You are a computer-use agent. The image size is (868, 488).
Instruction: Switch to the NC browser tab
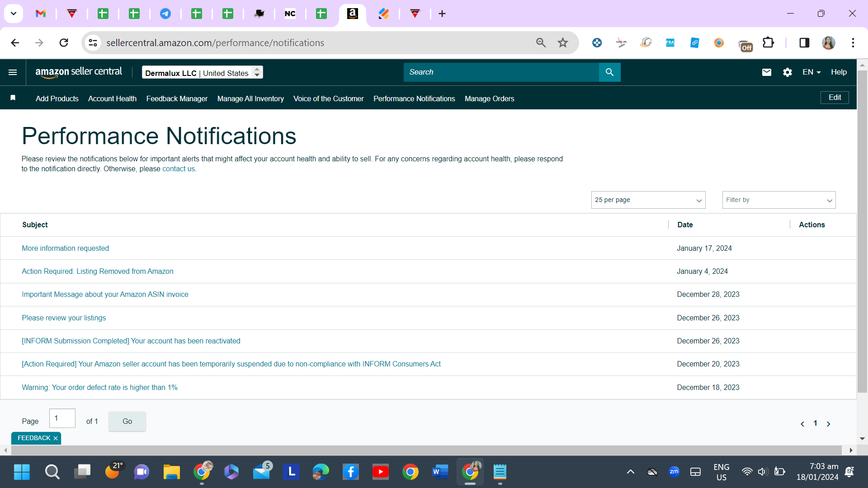[290, 14]
